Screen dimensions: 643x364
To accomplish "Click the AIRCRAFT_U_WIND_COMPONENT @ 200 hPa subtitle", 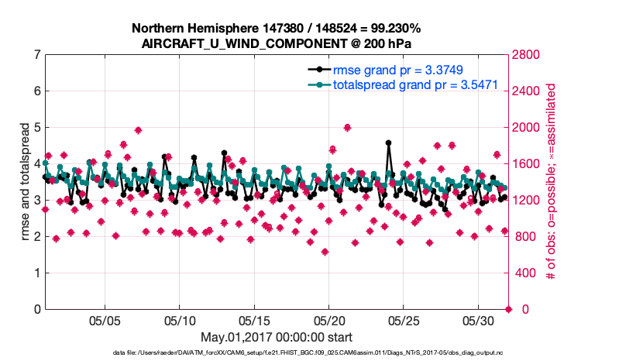I will coord(277,43).
